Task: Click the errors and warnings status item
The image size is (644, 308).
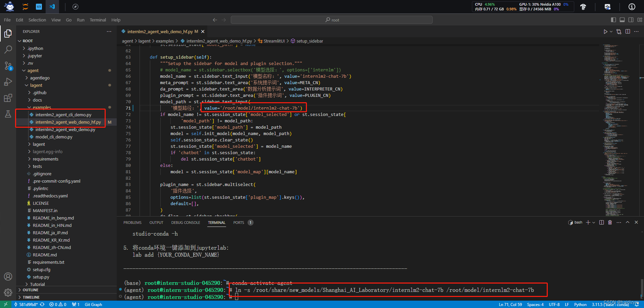Action: (x=58, y=305)
